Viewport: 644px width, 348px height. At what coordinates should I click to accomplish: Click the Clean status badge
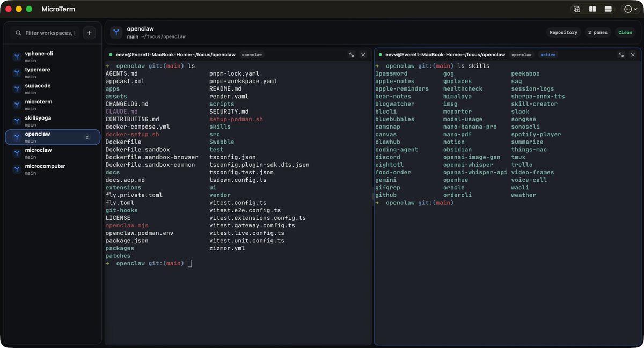(x=625, y=33)
